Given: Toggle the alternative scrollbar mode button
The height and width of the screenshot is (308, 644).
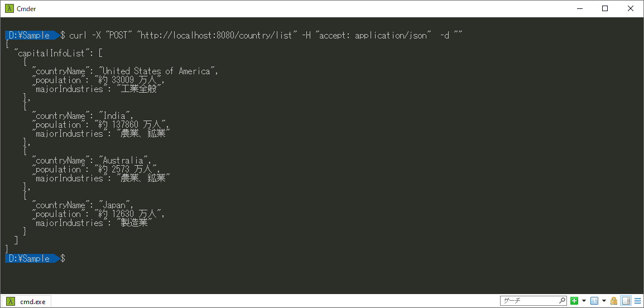Looking at the screenshot, I should 626,301.
